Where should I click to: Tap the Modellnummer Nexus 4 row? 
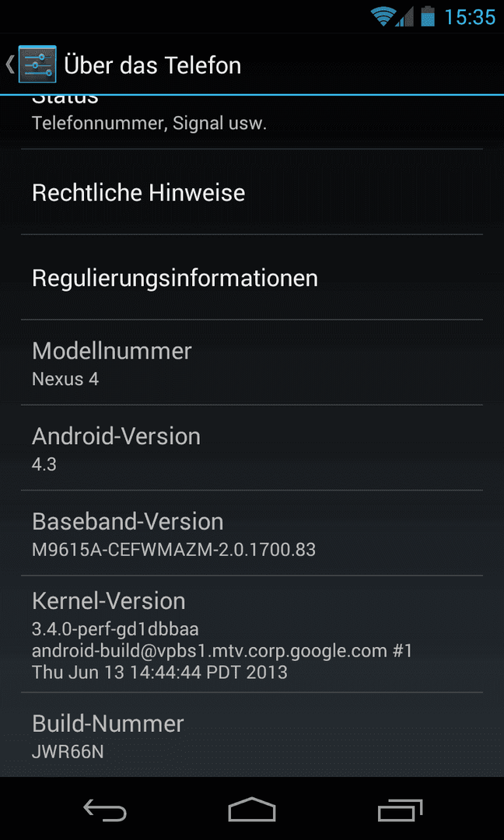pos(252,362)
